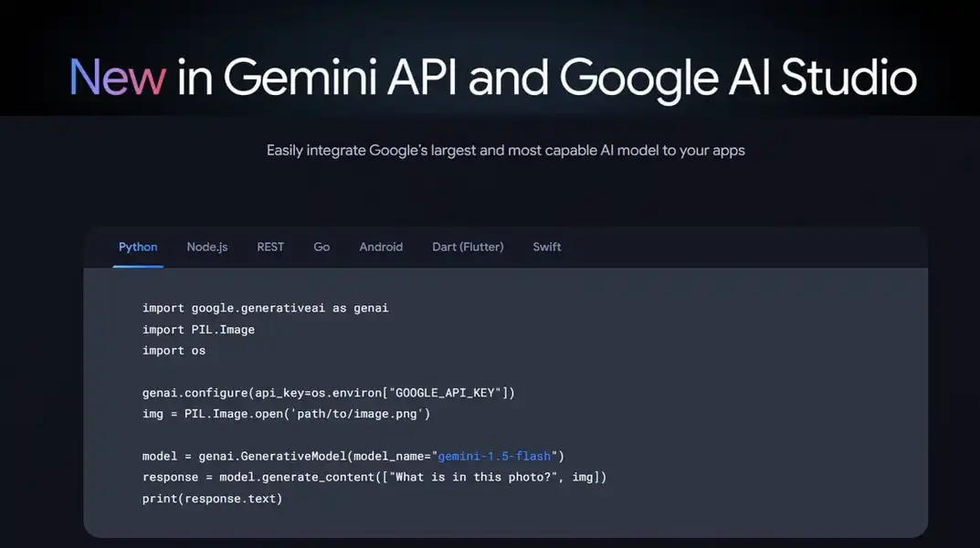Click the New in Gemini API headline
Screen dimensions: 980x548
pos(490,79)
